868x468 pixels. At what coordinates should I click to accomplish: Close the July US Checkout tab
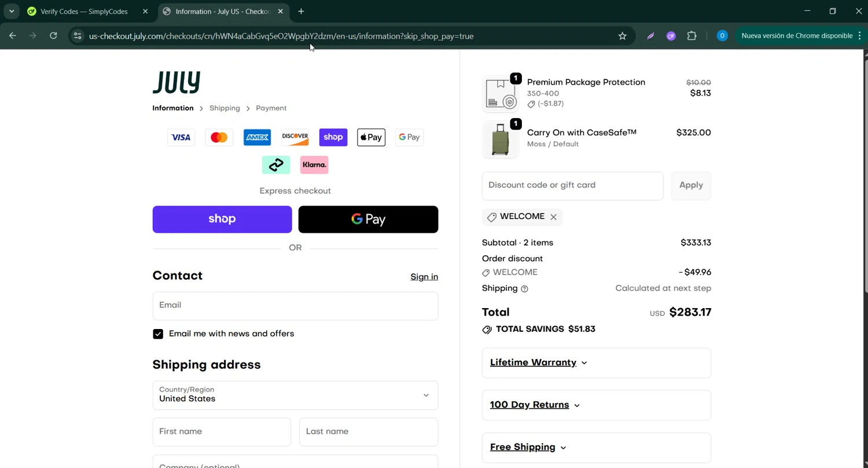tap(280, 12)
